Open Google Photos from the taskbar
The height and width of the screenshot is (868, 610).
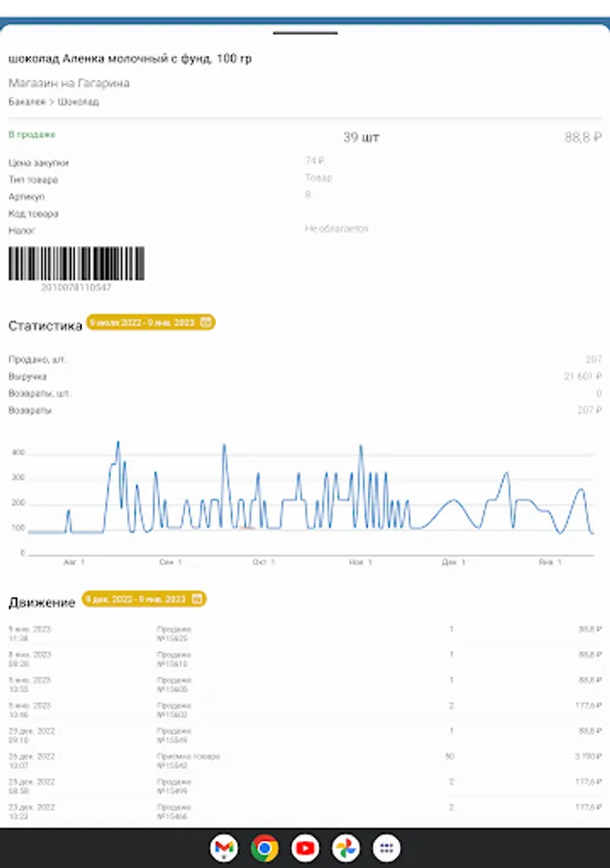point(346,848)
